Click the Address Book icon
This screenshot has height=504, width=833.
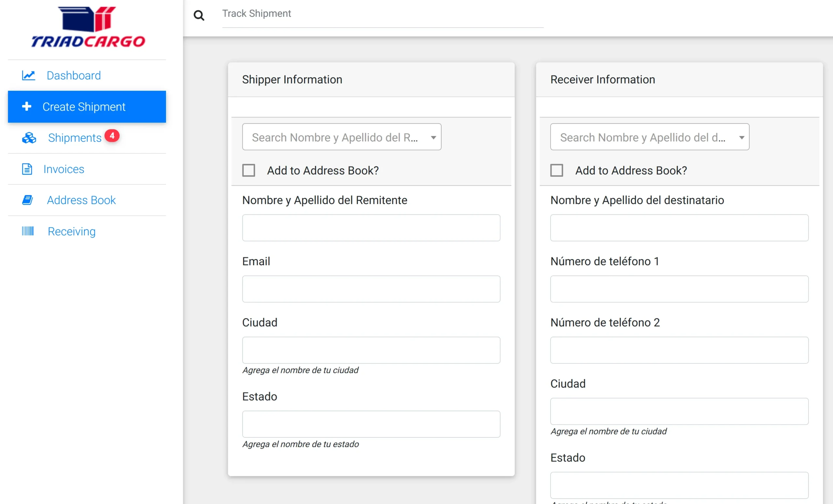[27, 200]
